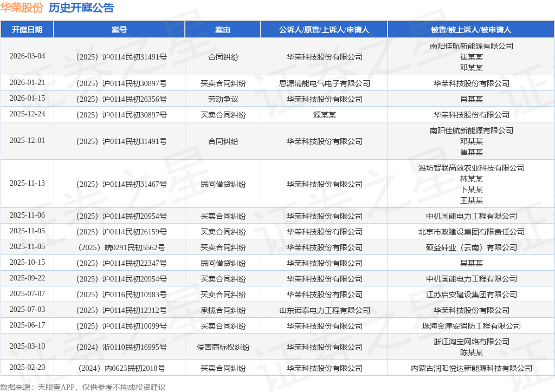Click the date 2025-02-20

pos(27,367)
